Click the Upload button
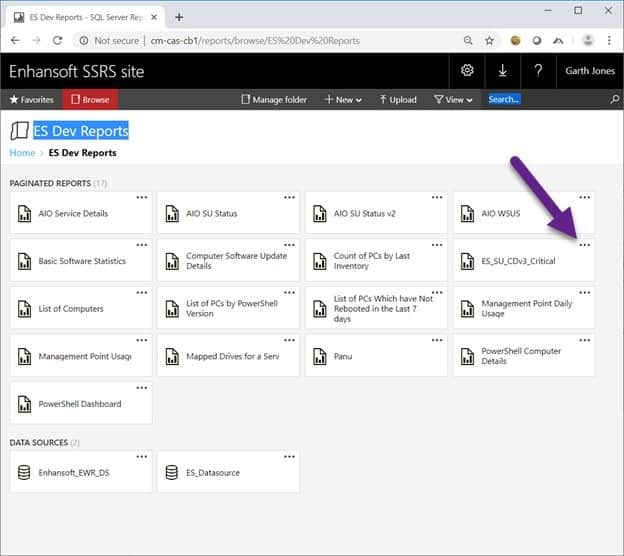Viewport: 624px width, 556px height. coord(397,100)
